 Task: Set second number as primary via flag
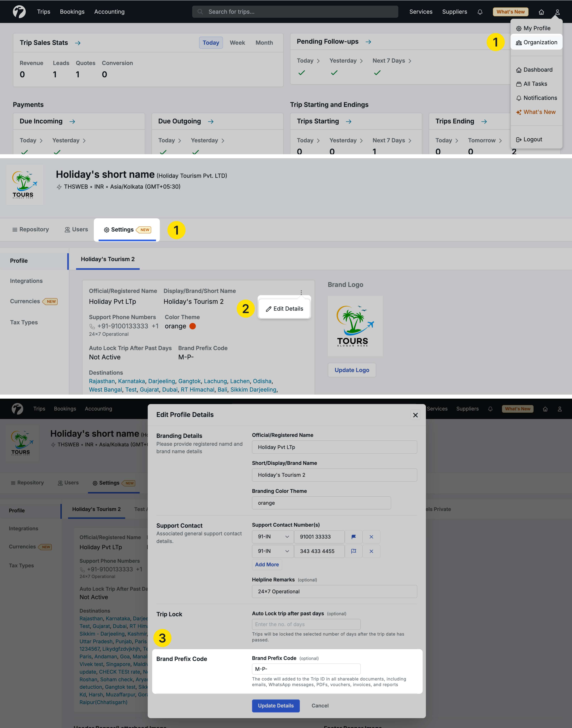[x=353, y=551]
